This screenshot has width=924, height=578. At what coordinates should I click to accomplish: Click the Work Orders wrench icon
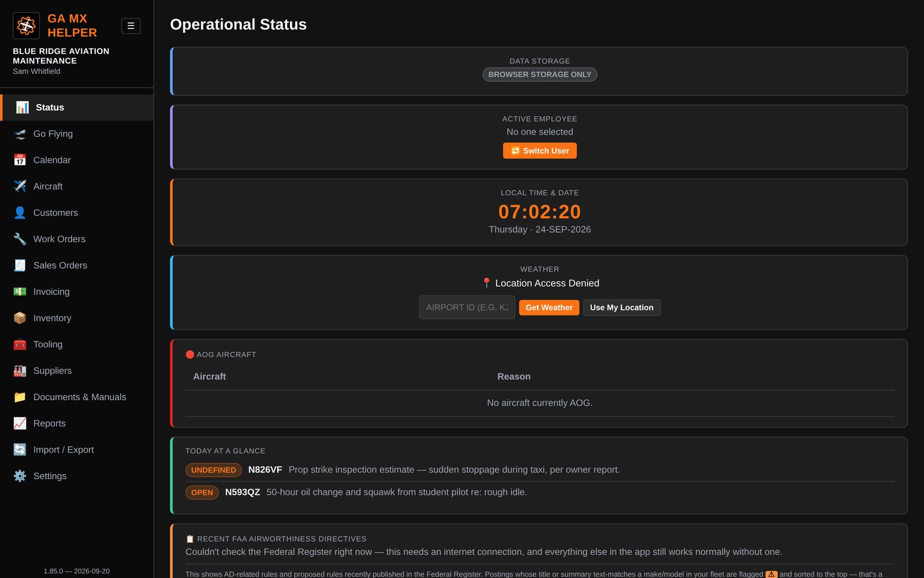pos(20,239)
